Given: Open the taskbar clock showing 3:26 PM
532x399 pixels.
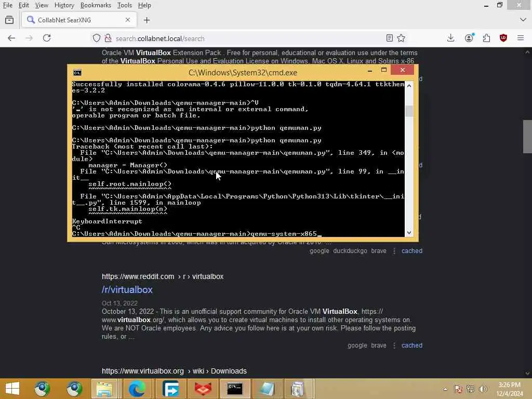Looking at the screenshot, I should [510, 389].
